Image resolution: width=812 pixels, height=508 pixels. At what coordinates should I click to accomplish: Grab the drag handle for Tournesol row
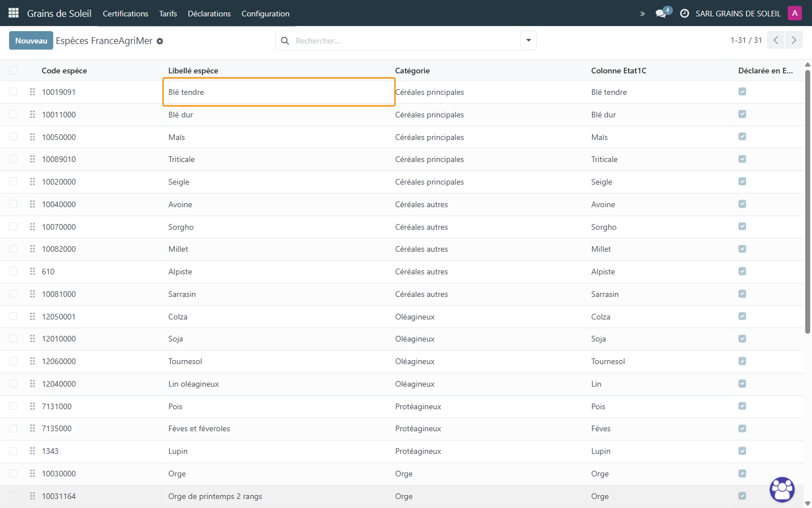click(32, 361)
